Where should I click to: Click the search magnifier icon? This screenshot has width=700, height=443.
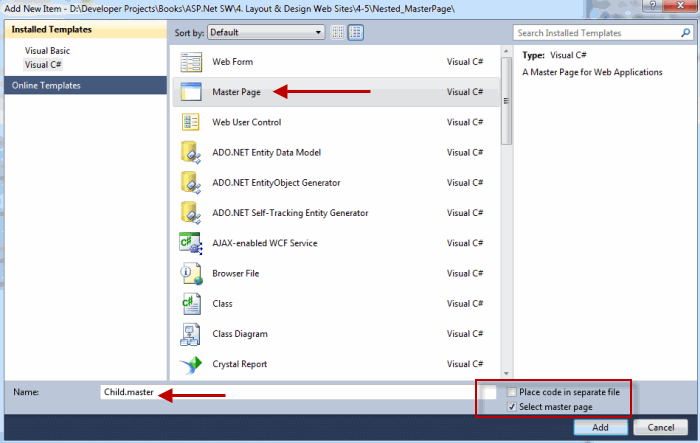[685, 33]
